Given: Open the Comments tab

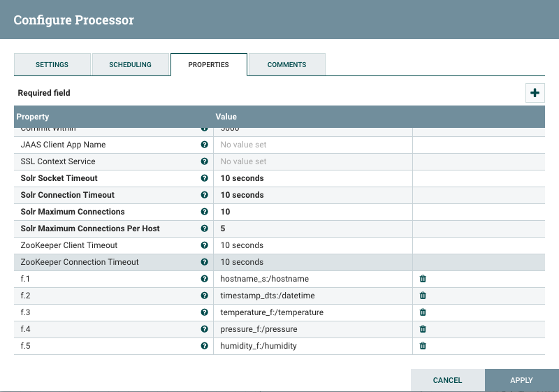Looking at the screenshot, I should tap(286, 64).
